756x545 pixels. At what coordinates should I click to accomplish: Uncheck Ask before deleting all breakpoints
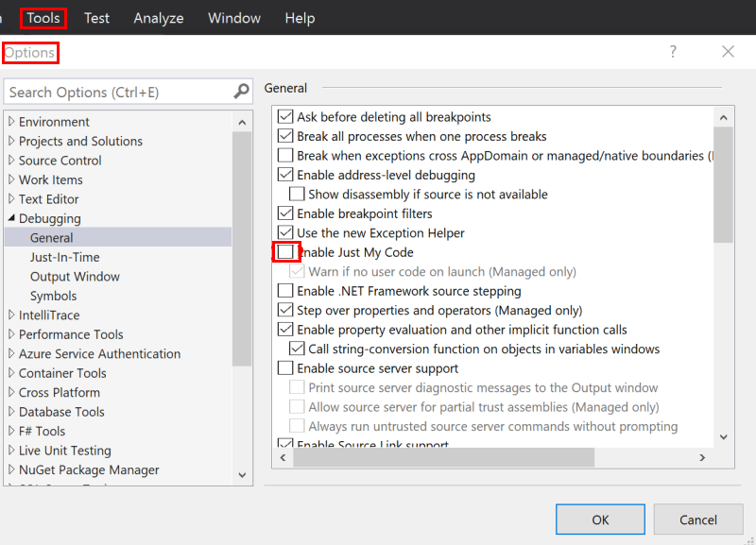tap(285, 117)
